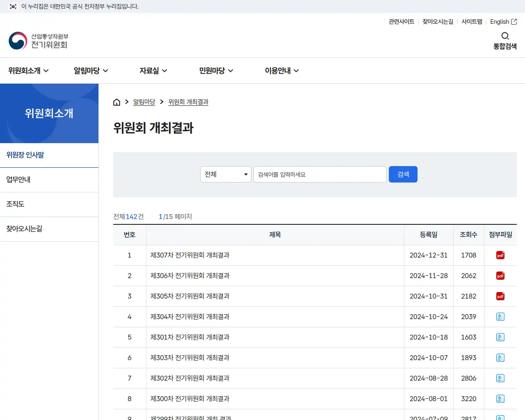Download the attachment for 제301차 개최결과
This screenshot has width=525, height=420.
(x=500, y=337)
